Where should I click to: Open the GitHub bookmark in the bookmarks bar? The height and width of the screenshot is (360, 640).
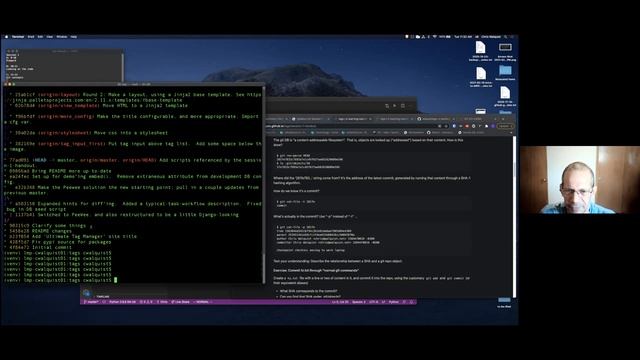tap(440, 133)
